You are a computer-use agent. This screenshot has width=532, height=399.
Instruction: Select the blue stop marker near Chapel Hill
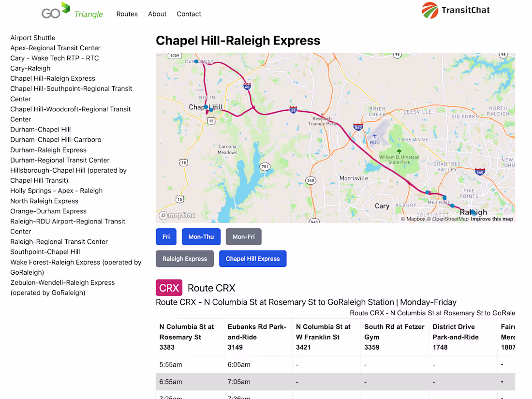coord(207,107)
